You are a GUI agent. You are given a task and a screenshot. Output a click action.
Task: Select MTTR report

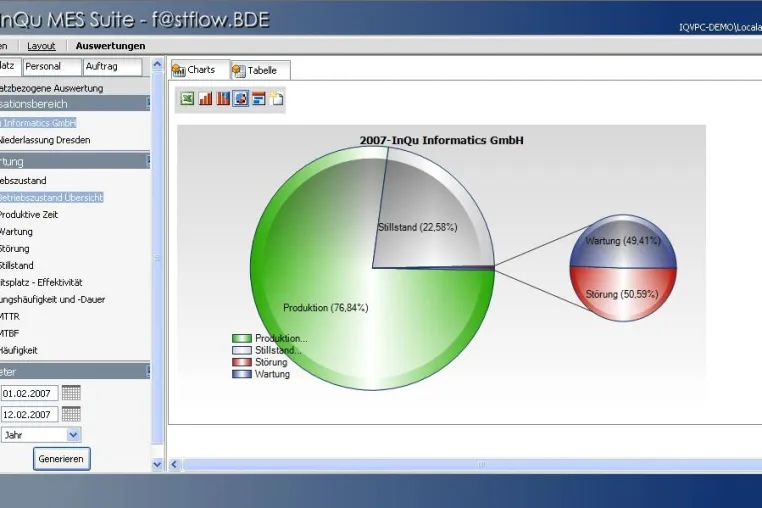pyautogui.click(x=10, y=316)
